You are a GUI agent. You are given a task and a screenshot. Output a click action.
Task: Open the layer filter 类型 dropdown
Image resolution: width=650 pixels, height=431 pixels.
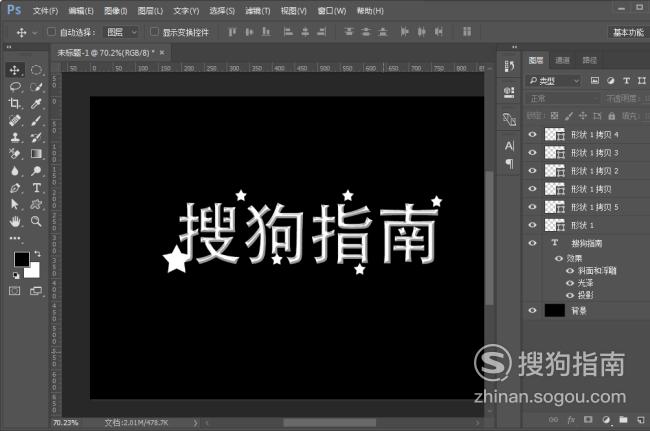point(554,81)
